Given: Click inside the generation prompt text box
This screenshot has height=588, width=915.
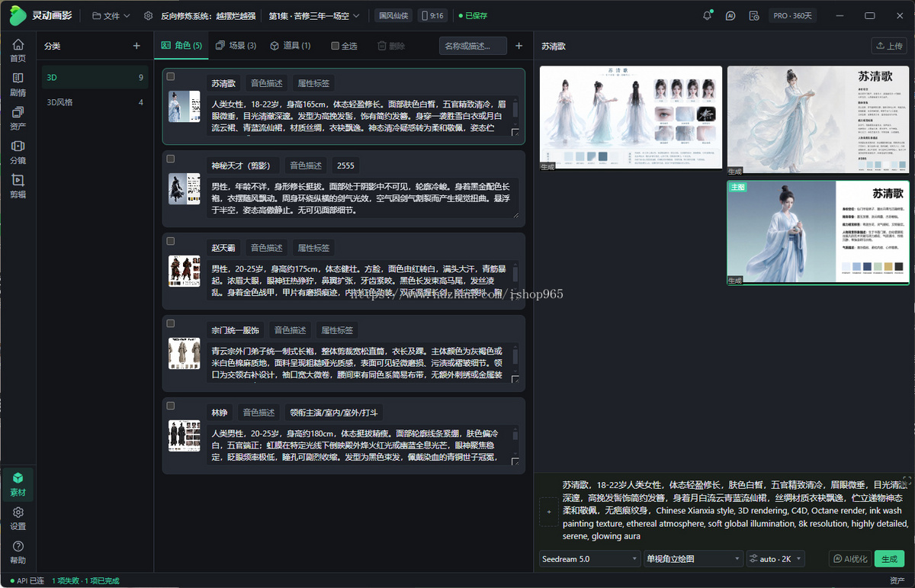Looking at the screenshot, I should click(734, 510).
